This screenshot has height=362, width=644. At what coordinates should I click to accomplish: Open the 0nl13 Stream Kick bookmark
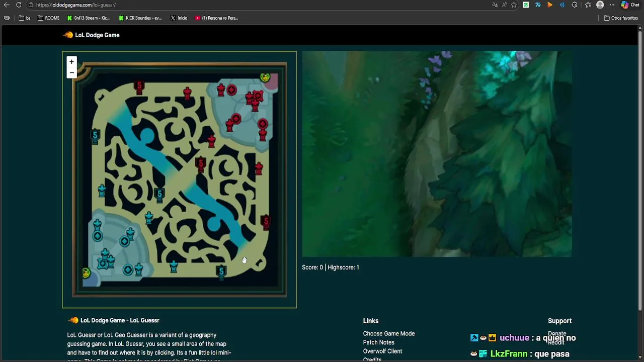tap(89, 18)
